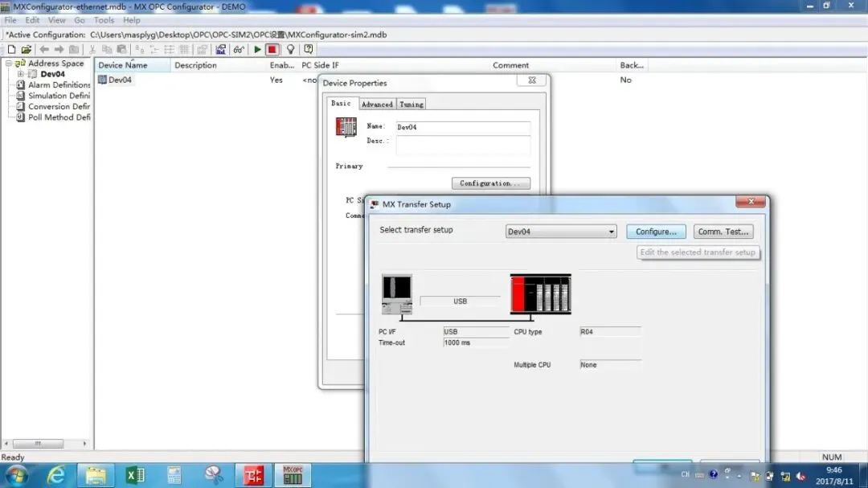
Task: Click the Device Name column header
Action: tap(133, 65)
